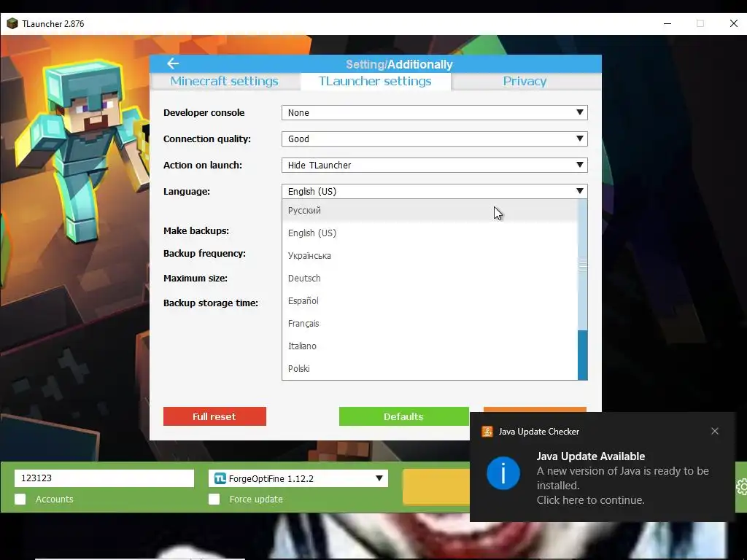Click the Maximum size label
This screenshot has width=747, height=560.
point(196,278)
